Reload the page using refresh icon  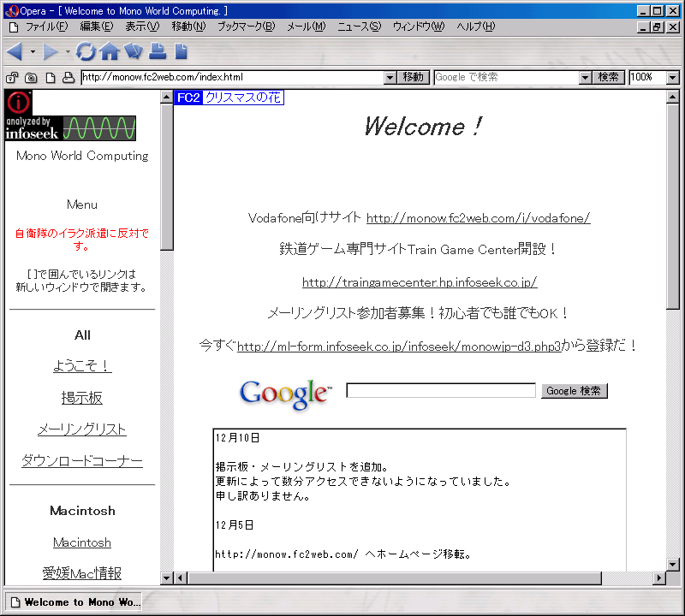tap(86, 51)
